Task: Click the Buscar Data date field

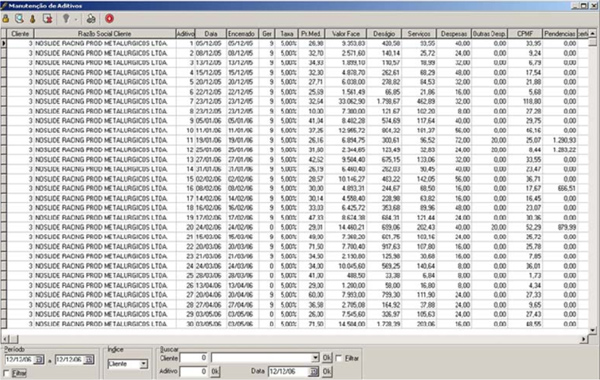Action: [289, 372]
